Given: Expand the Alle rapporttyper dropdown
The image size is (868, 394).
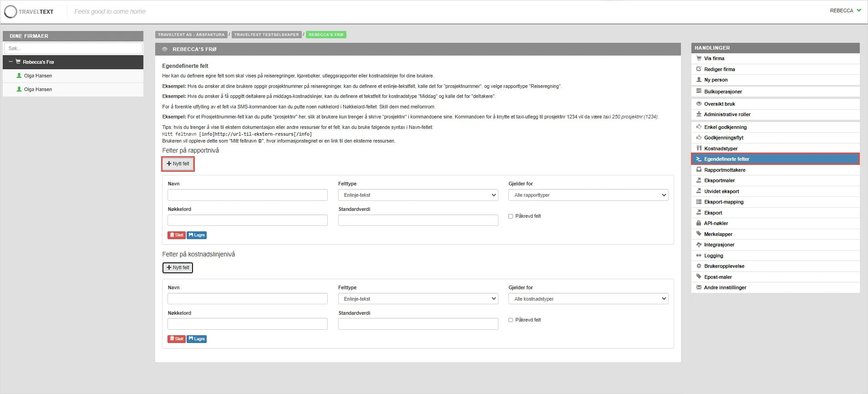Looking at the screenshot, I should click(x=588, y=195).
